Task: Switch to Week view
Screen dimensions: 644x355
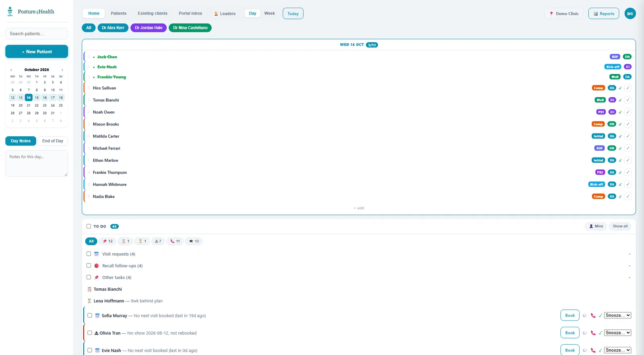Action: [270, 13]
